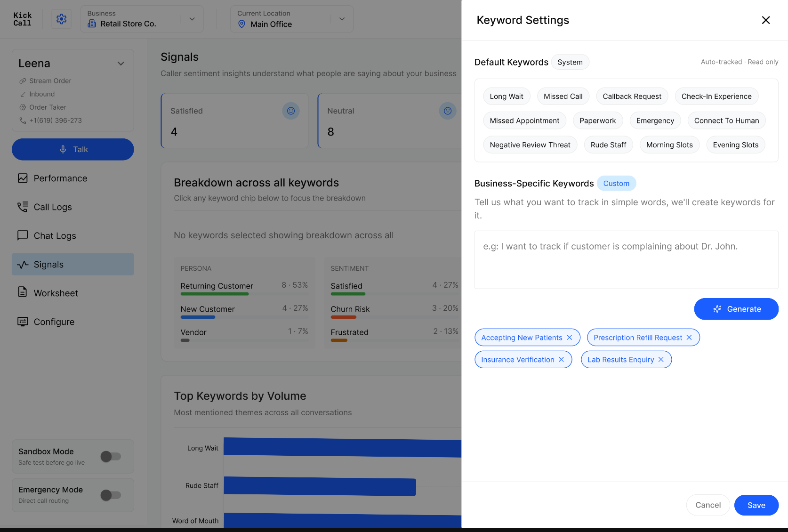This screenshot has width=788, height=532.
Task: Click the Custom badge
Action: point(616,184)
